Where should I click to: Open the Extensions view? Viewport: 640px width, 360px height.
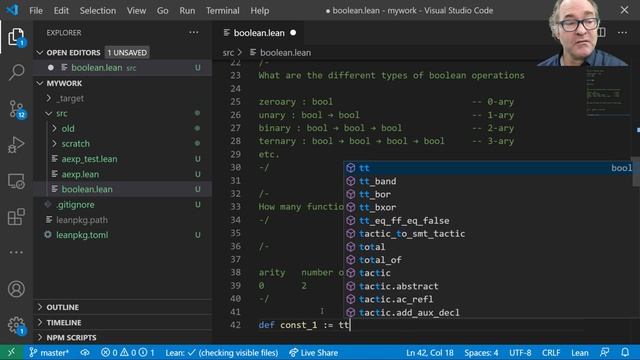point(16,217)
